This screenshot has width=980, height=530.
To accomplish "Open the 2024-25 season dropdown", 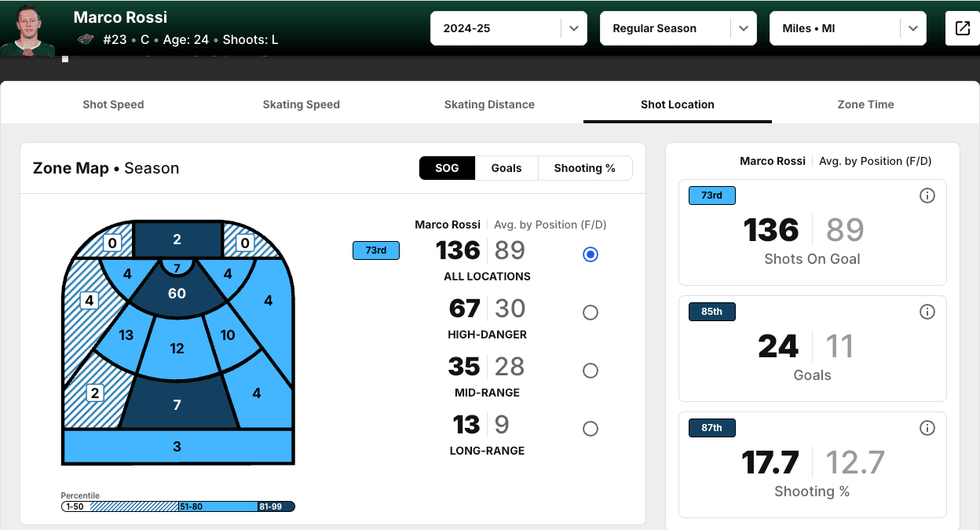I will click(508, 28).
